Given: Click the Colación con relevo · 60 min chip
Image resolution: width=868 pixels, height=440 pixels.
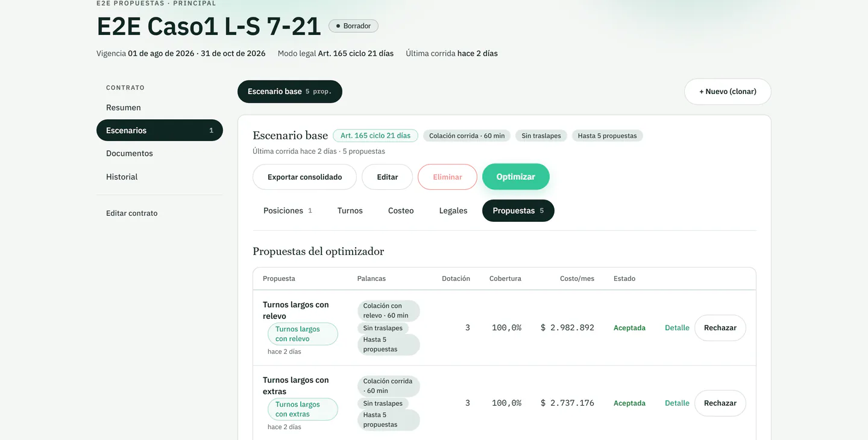Looking at the screenshot, I should point(389,310).
